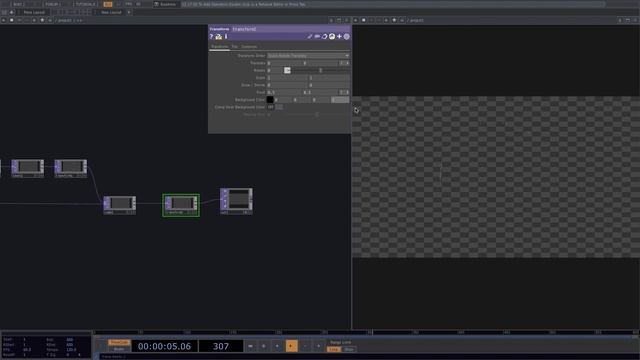Open left pane type dropdown arrow
This screenshot has width=640, height=360.
pos(4,20)
